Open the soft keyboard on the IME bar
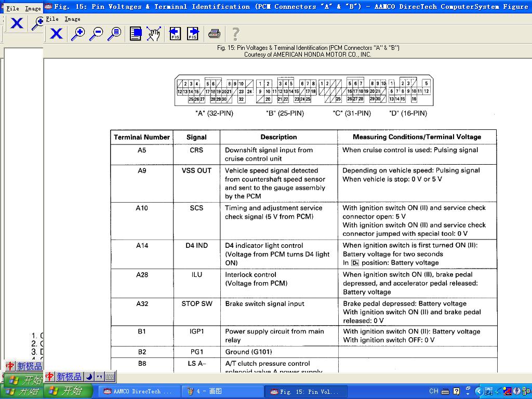The width and height of the screenshot is (532, 399). pos(110,377)
